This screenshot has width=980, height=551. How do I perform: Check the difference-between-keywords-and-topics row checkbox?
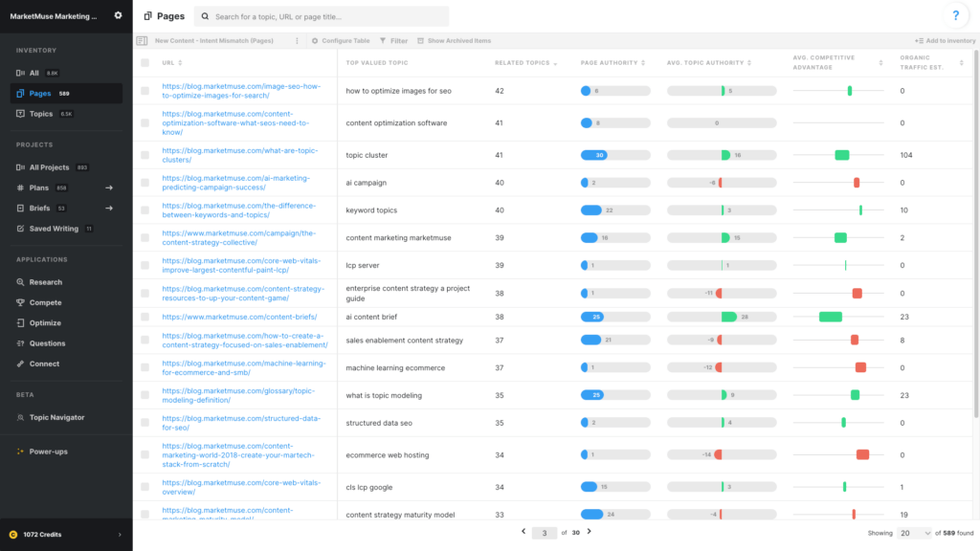145,209
